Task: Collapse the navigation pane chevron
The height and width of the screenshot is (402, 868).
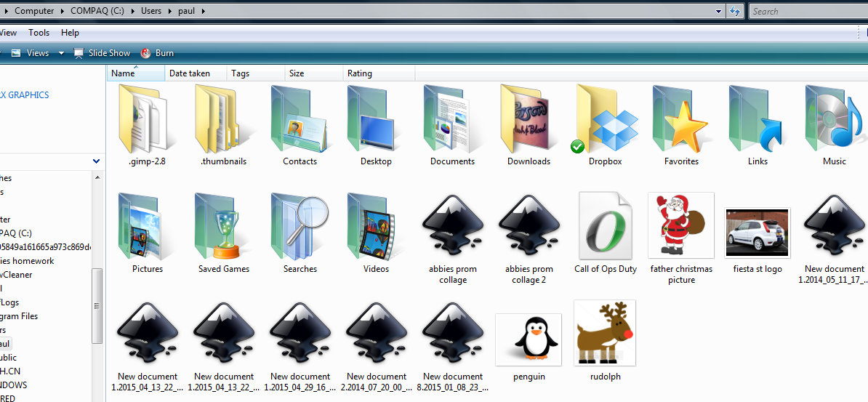Action: [96, 161]
